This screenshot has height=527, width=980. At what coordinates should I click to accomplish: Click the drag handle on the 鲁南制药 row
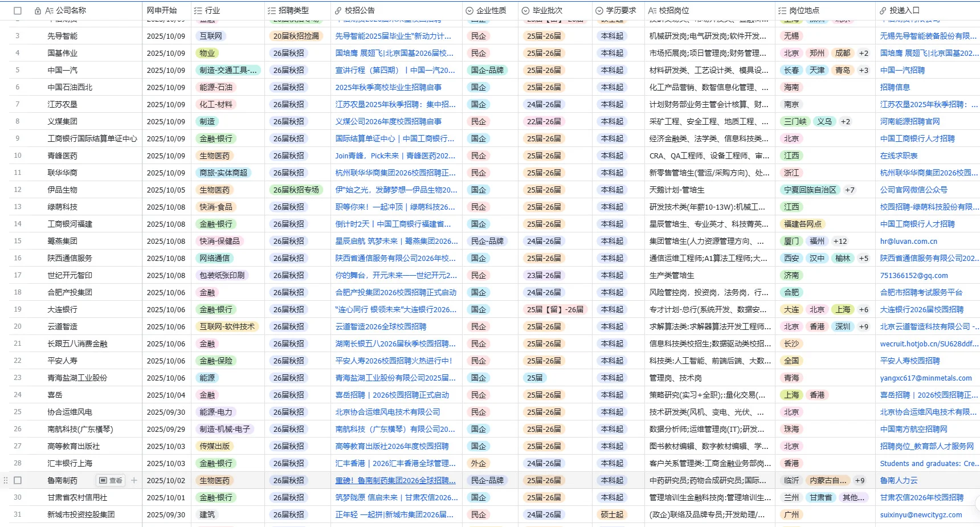click(x=6, y=480)
